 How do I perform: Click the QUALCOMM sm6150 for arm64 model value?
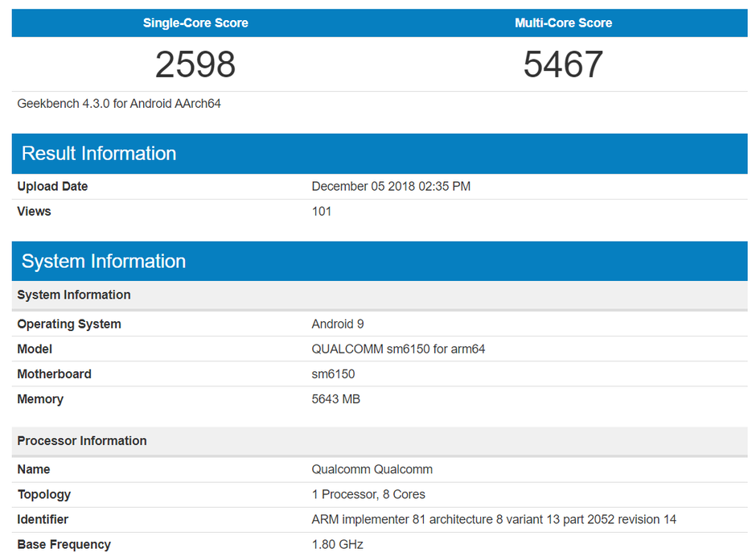pos(398,349)
